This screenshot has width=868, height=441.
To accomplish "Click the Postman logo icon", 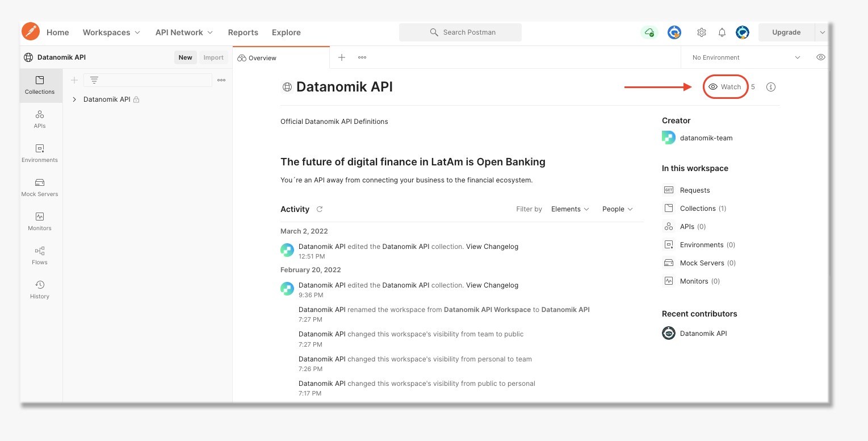I will (x=31, y=32).
